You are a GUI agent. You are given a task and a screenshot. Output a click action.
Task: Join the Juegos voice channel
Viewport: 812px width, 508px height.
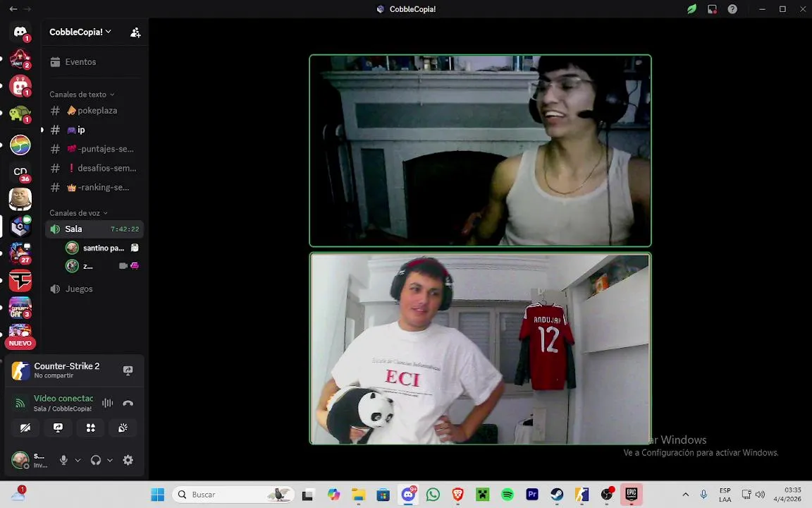coord(94,289)
